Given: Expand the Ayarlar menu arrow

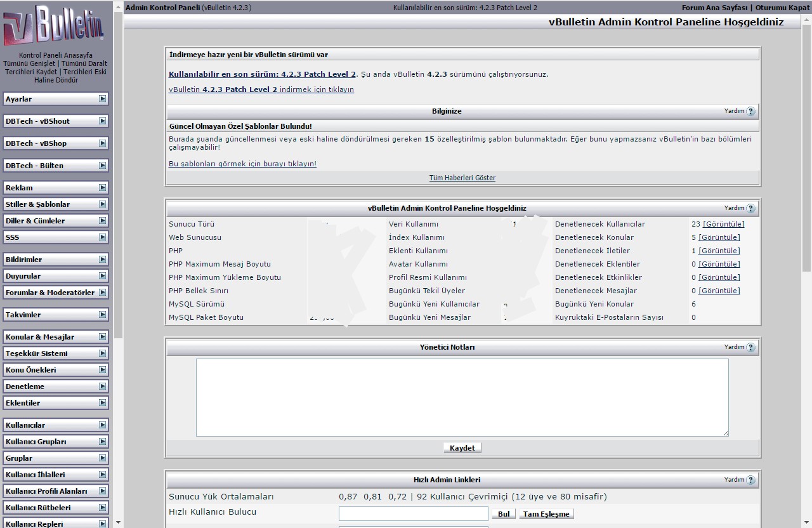Looking at the screenshot, I should pyautogui.click(x=102, y=99).
